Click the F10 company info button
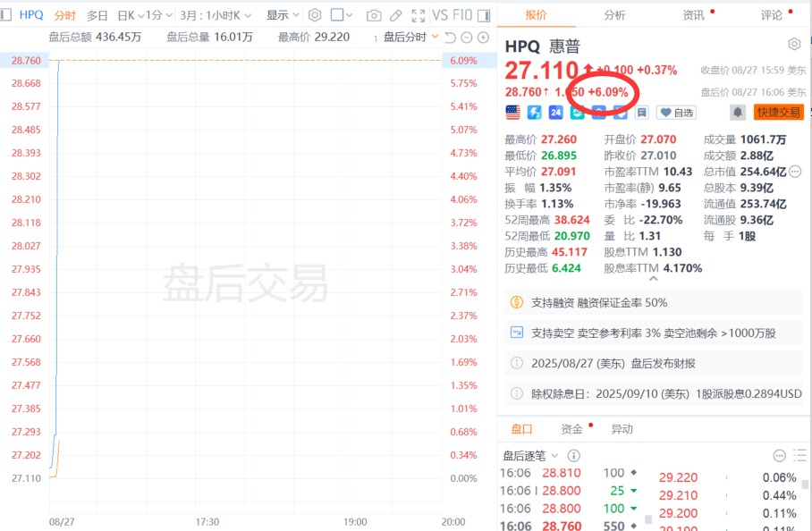 pos(462,15)
